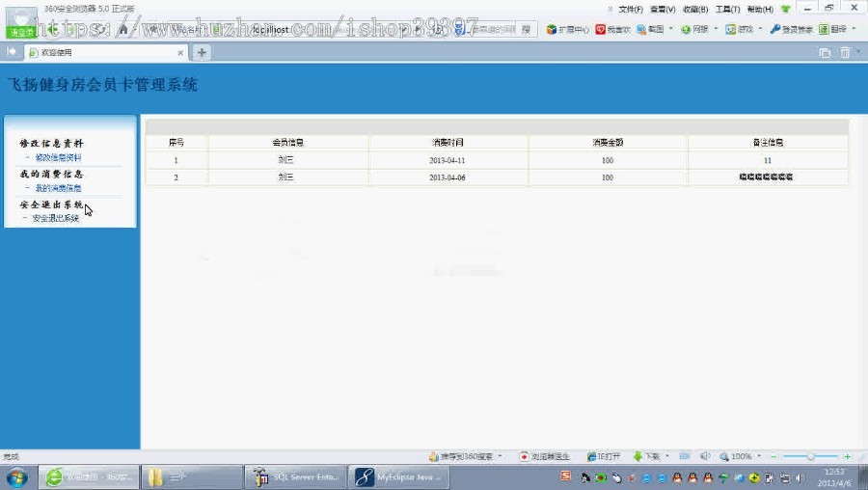Click the 会员信息 column header

(287, 143)
